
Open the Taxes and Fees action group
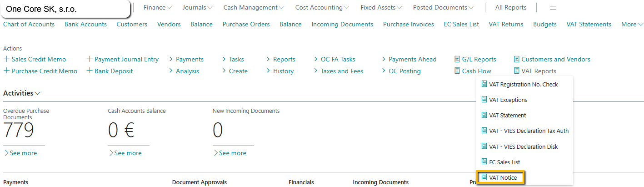tap(338, 71)
